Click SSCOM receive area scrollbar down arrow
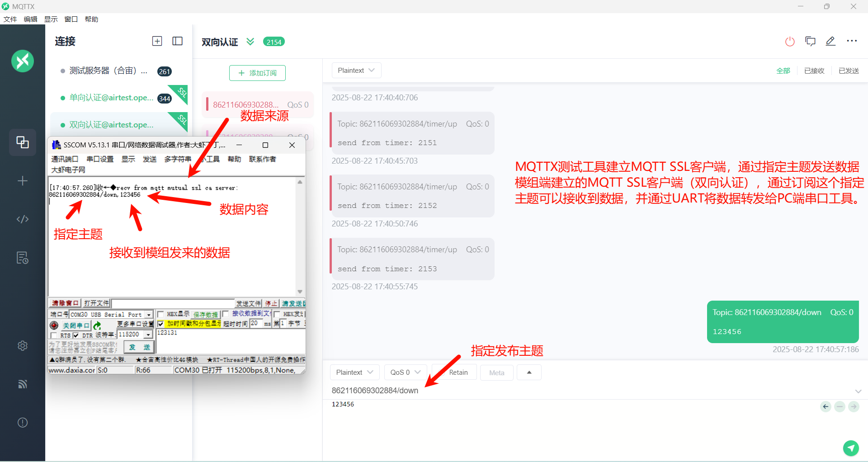 coord(300,292)
